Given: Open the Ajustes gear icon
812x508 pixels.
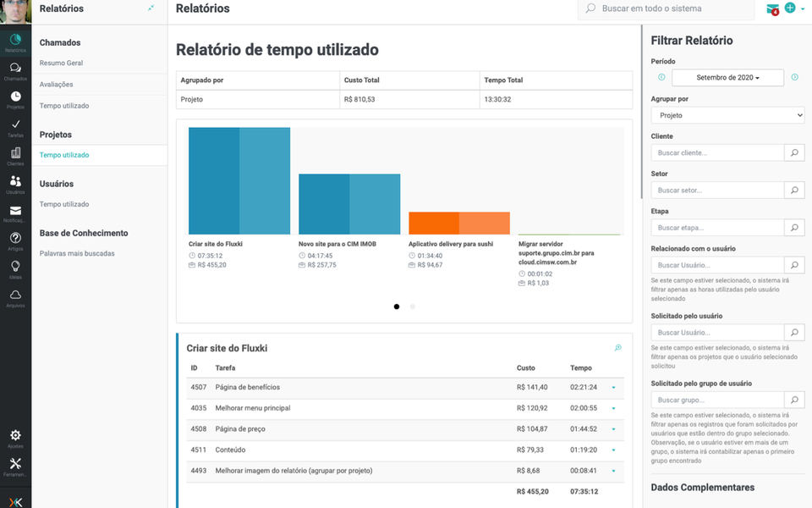Looking at the screenshot, I should tap(15, 439).
